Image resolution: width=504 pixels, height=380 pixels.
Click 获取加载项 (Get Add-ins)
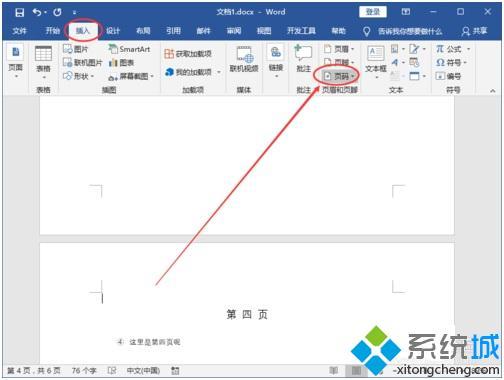pyautogui.click(x=188, y=53)
